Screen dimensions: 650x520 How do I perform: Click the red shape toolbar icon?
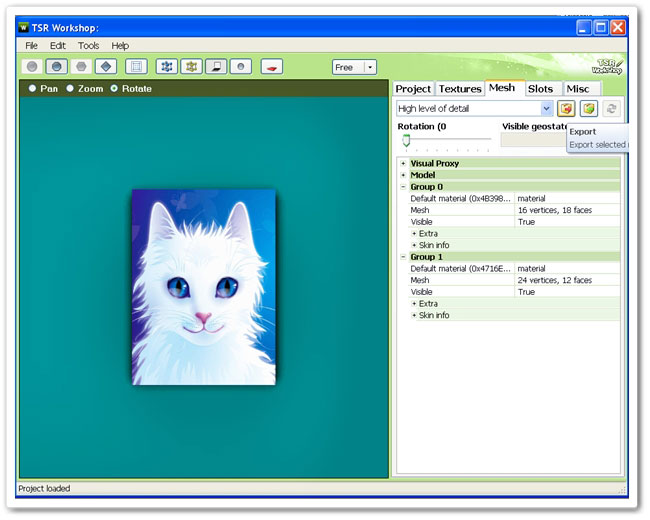click(271, 67)
